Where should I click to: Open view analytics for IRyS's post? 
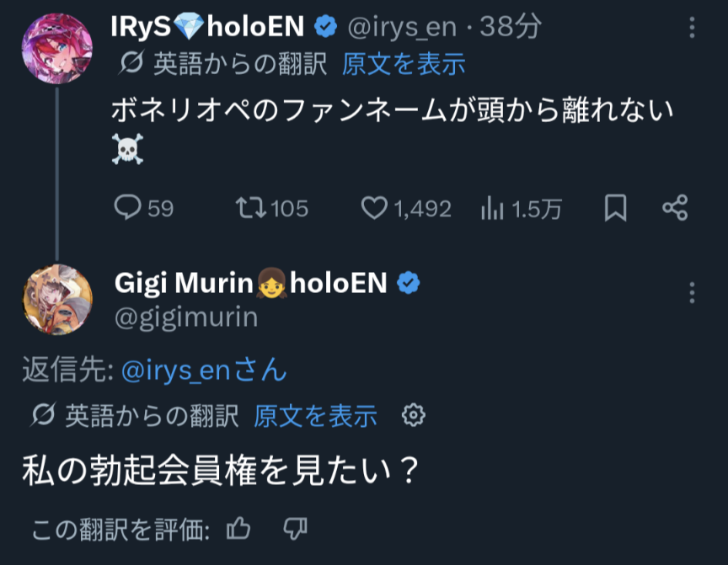click(491, 208)
